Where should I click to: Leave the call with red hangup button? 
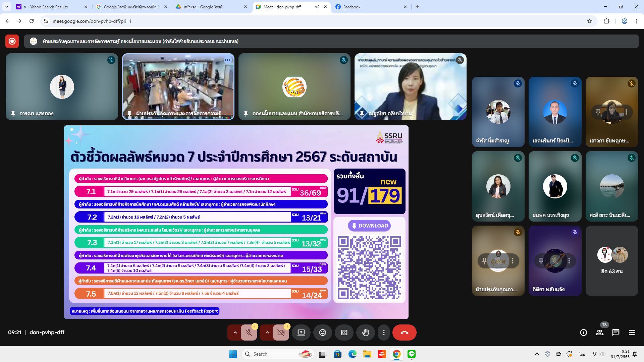click(x=404, y=333)
